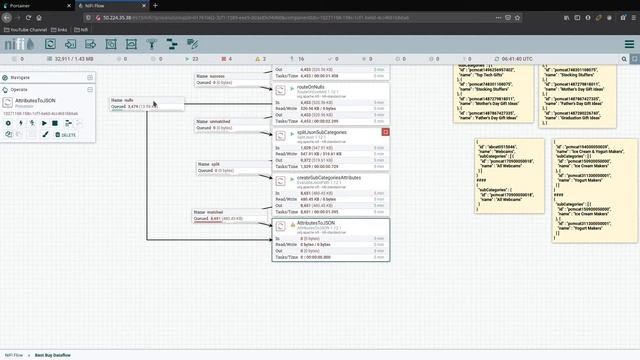Viewport: 640px width, 360px height.
Task: Select the splitJsonSubCategories processor
Action: pyautogui.click(x=331, y=149)
